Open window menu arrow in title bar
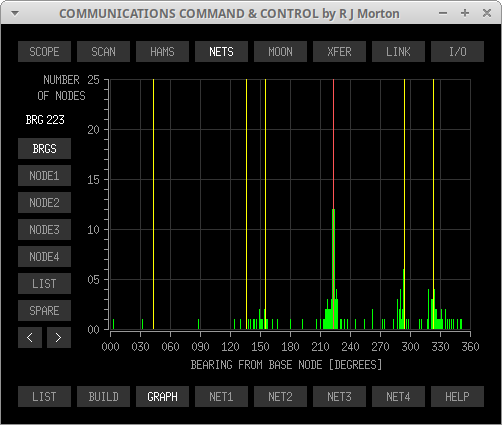The width and height of the screenshot is (502, 425). [x=15, y=14]
